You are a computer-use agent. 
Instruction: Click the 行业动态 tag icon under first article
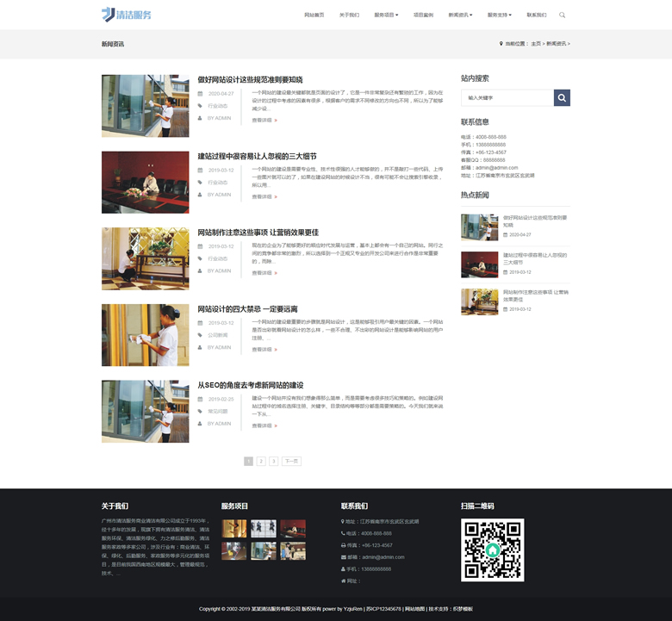click(200, 106)
